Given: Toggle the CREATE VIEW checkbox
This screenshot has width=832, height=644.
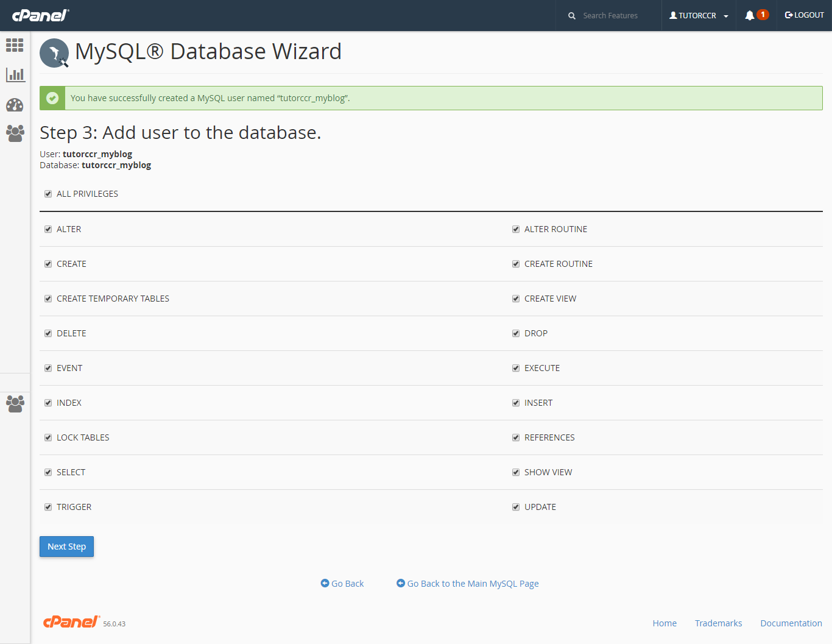Looking at the screenshot, I should [x=516, y=299].
